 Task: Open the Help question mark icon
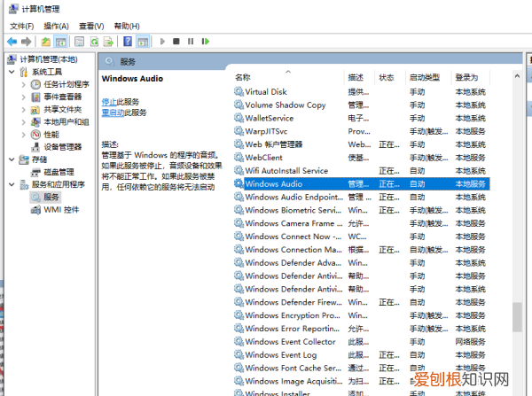[x=128, y=42]
